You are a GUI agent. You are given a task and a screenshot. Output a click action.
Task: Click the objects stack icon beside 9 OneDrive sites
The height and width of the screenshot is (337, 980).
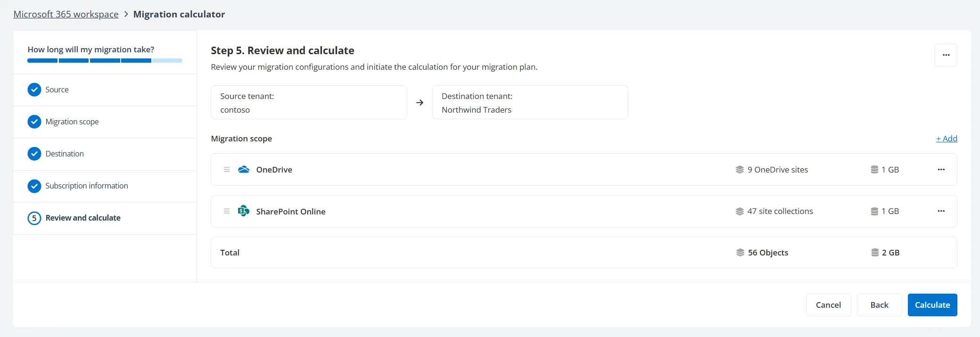(x=739, y=170)
